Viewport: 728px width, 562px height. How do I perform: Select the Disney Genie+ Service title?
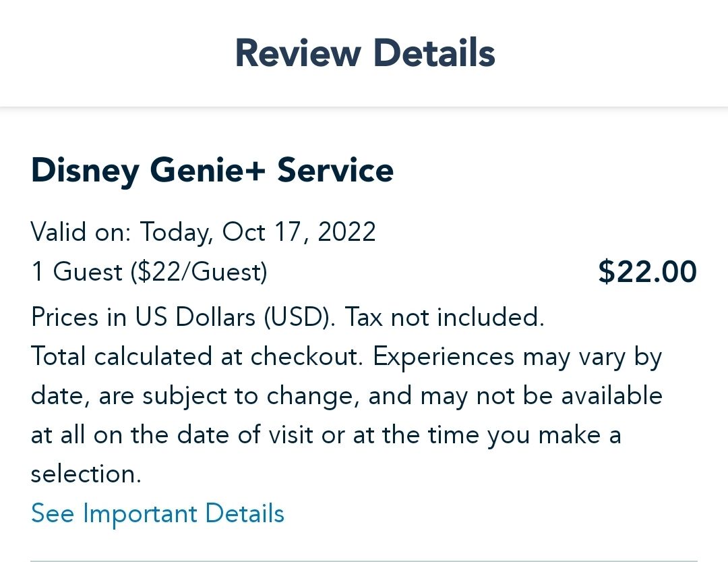[212, 171]
